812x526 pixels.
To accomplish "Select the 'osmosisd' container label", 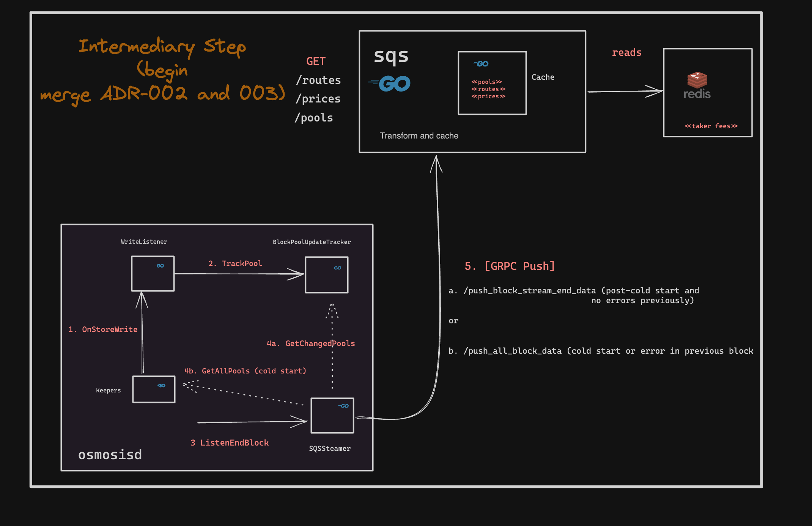I will [x=110, y=454].
